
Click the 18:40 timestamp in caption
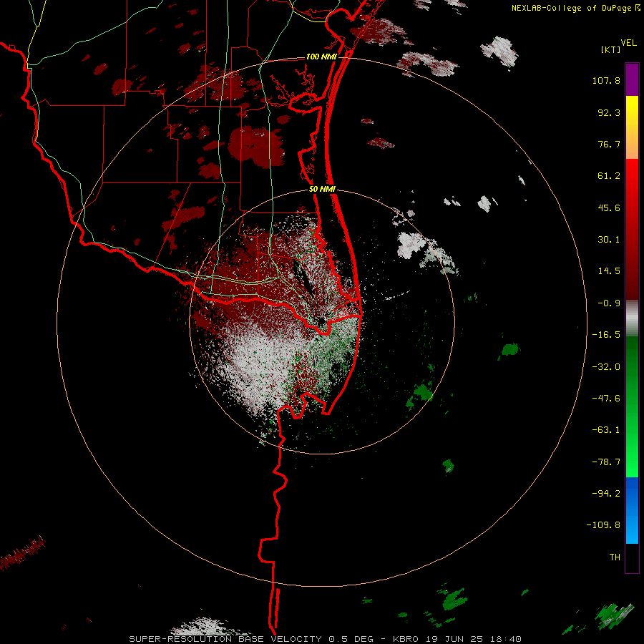point(504,639)
